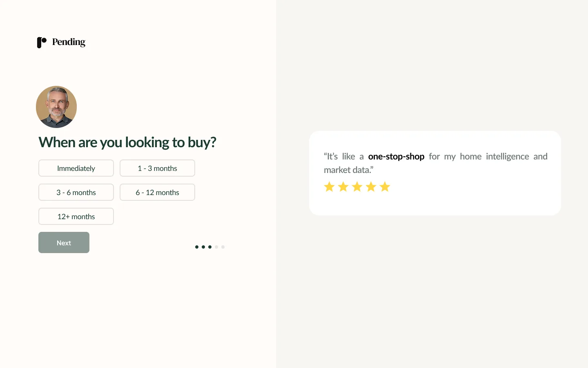
Task: Click the first star in the rating
Action: tap(329, 187)
